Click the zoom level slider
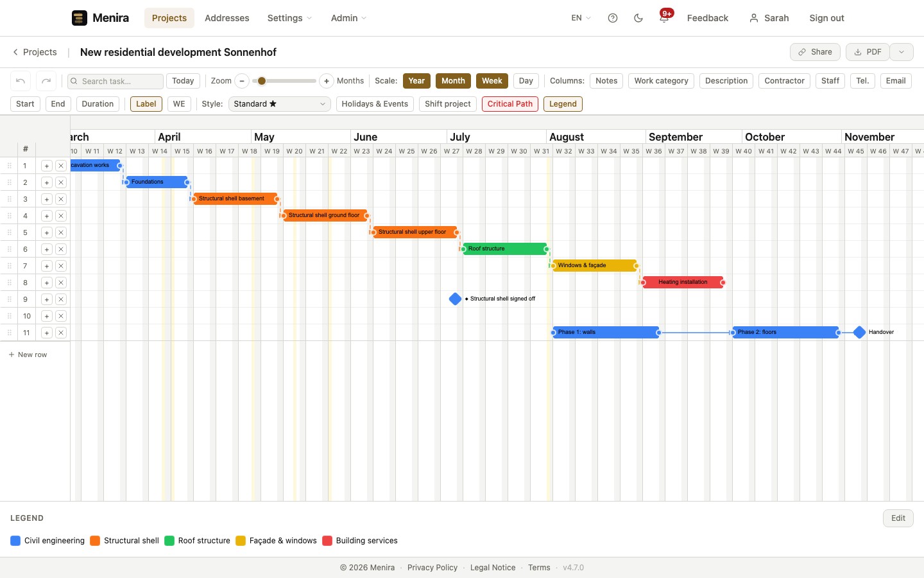The width and height of the screenshot is (924, 578). click(284, 81)
